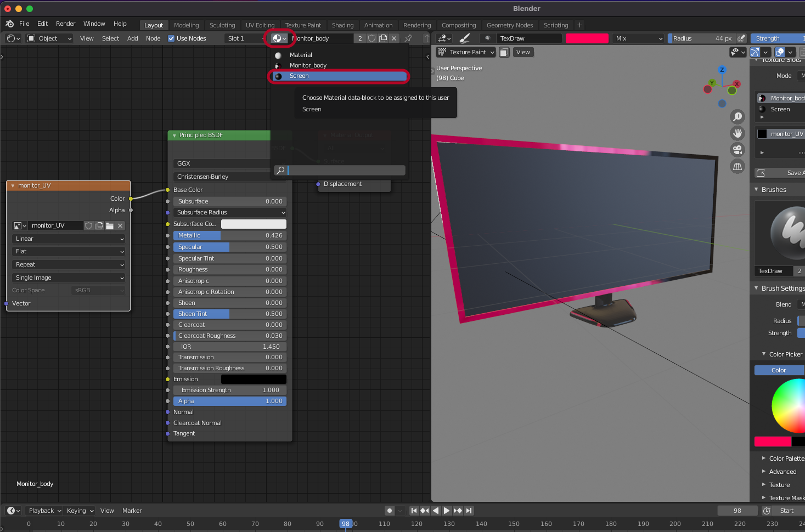Open the node editor type selector
Screen dimensions: 805x532
13,38
